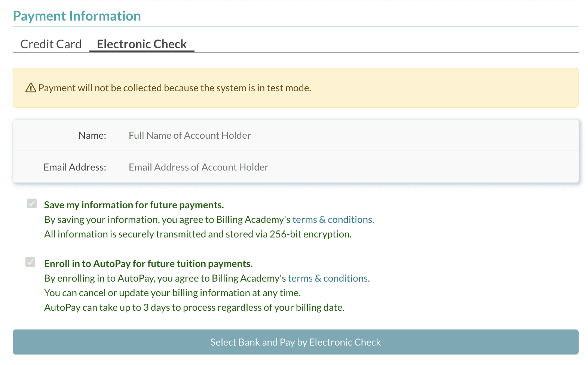Click the "Enroll in to AutoPay" bold label
Screen dimensions: 588x365
click(x=148, y=264)
